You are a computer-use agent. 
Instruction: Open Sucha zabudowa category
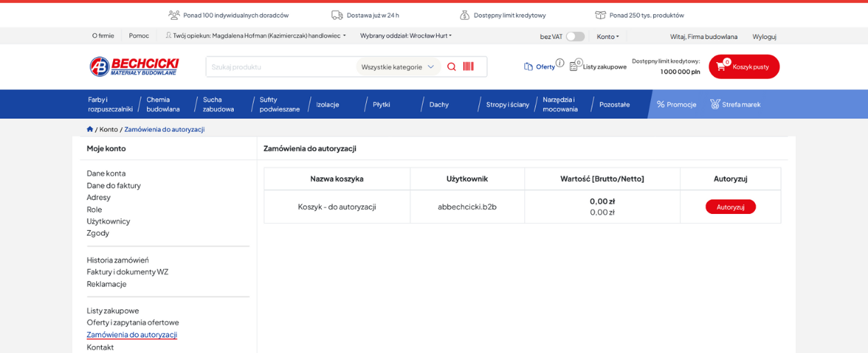pos(218,104)
